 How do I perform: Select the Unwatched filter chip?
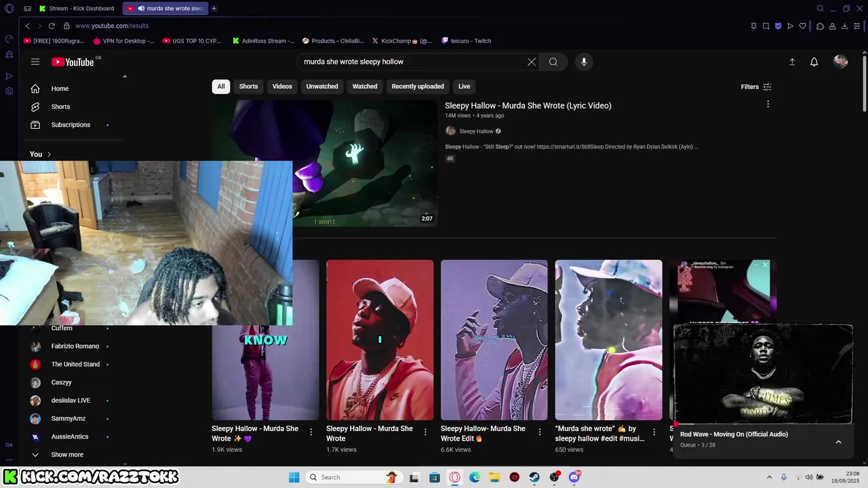322,87
